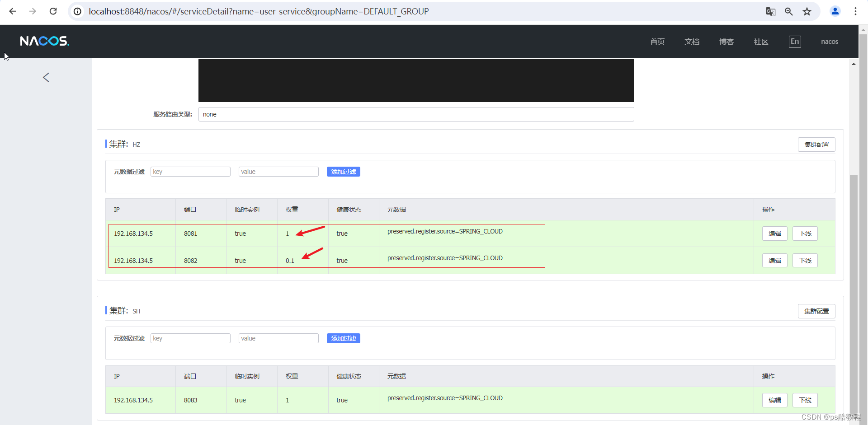Open 集群配置 for HZ cluster
The width and height of the screenshot is (868, 425).
816,145
